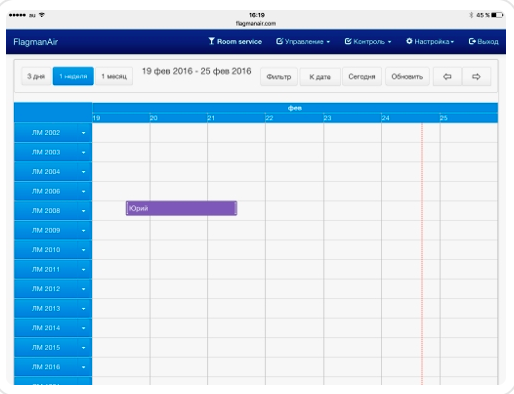
Task: Expand the ЛМ 2003 row dropdown arrow
Action: click(x=84, y=152)
